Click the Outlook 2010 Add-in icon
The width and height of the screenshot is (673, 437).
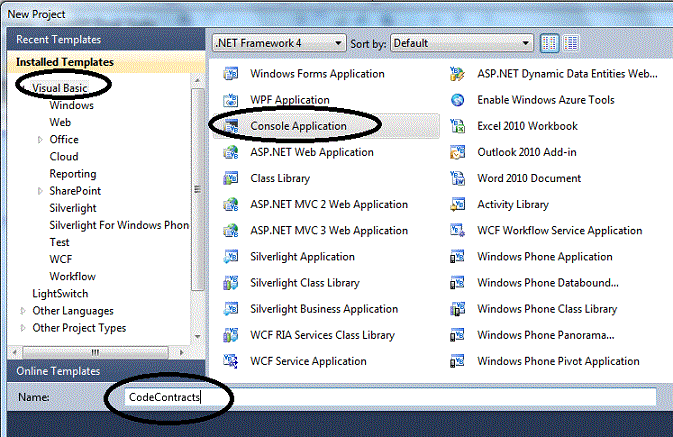458,152
